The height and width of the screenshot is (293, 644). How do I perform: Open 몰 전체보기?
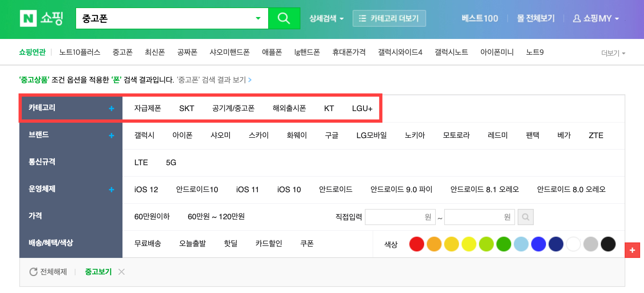pos(536,18)
